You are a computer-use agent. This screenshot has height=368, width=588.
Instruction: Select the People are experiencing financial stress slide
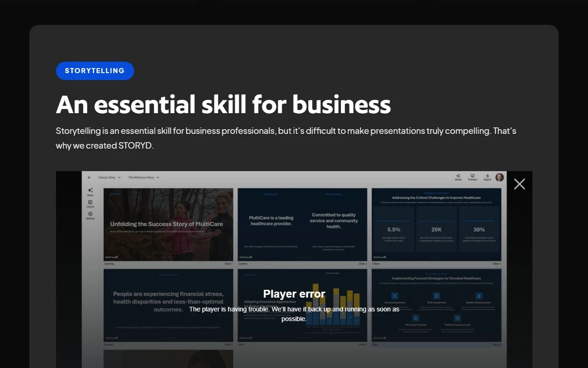pos(169,305)
